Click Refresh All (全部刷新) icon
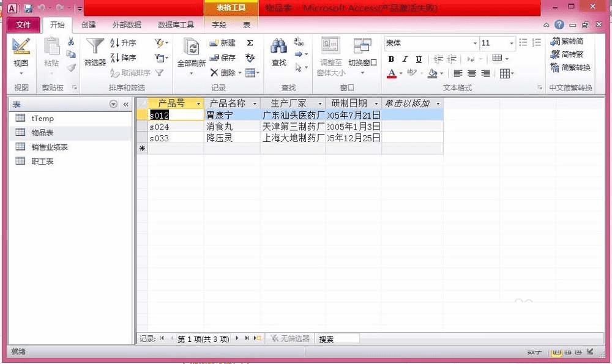The height and width of the screenshot is (364, 612). coord(191,47)
